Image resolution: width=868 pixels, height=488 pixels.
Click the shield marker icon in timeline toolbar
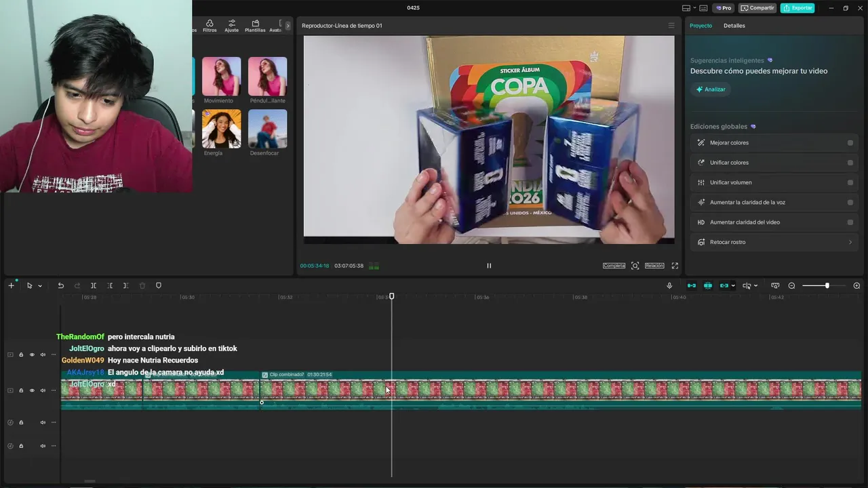point(159,285)
